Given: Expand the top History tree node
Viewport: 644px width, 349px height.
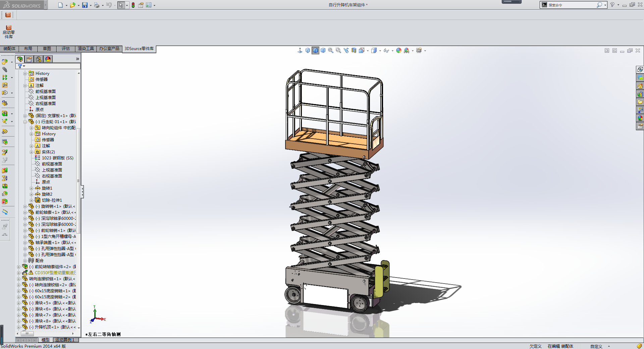Looking at the screenshot, I should click(25, 73).
